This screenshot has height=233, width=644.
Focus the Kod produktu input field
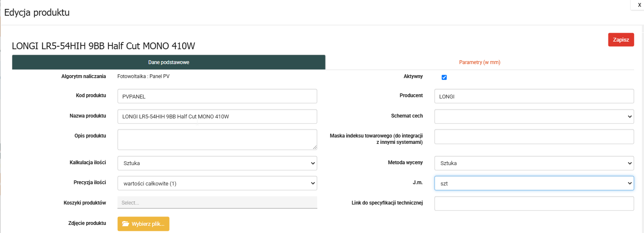click(x=217, y=96)
